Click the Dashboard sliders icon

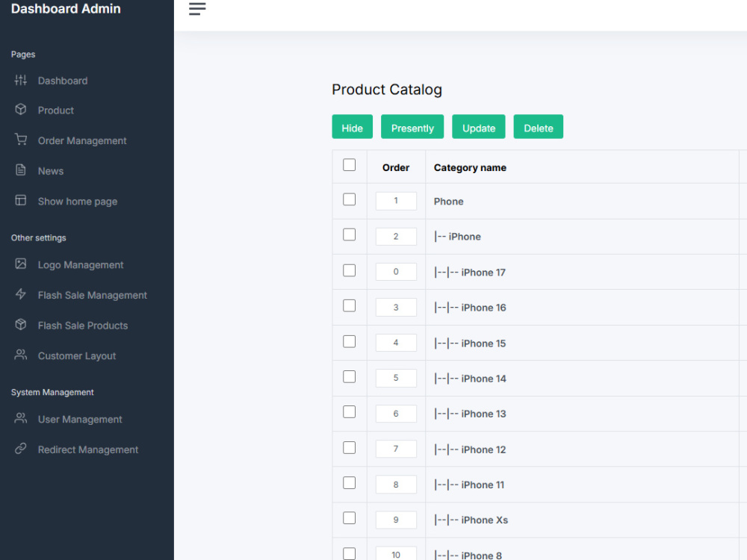point(20,80)
